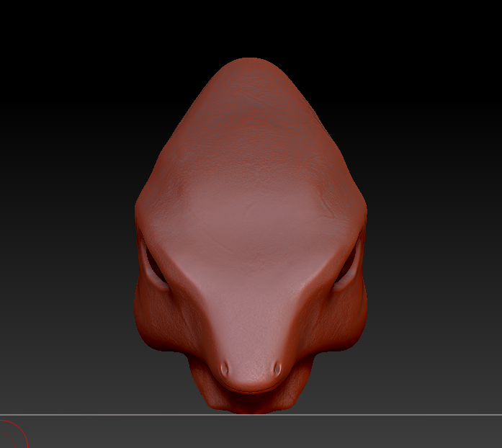Click the right nostril on the snout

(x=277, y=369)
